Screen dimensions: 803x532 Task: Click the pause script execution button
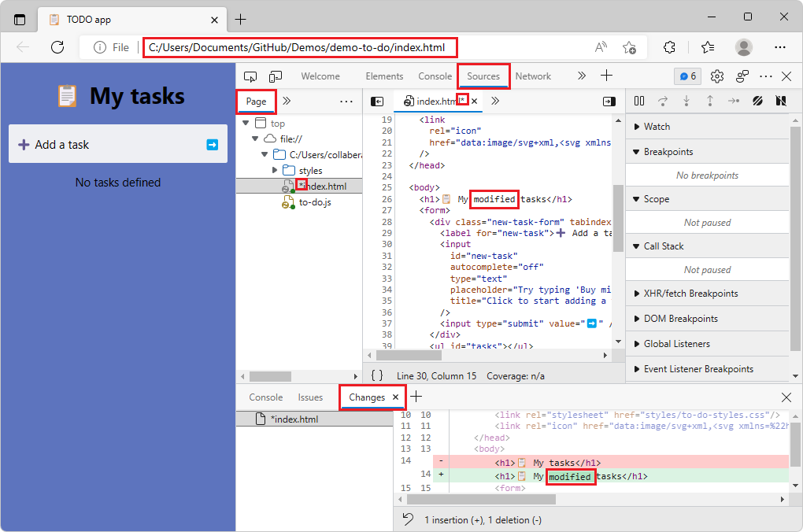tap(639, 102)
